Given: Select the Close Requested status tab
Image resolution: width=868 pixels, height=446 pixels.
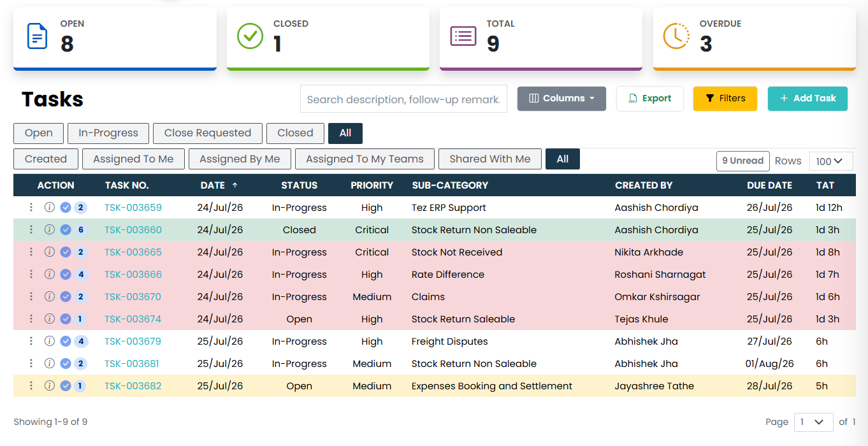Looking at the screenshot, I should click(208, 133).
